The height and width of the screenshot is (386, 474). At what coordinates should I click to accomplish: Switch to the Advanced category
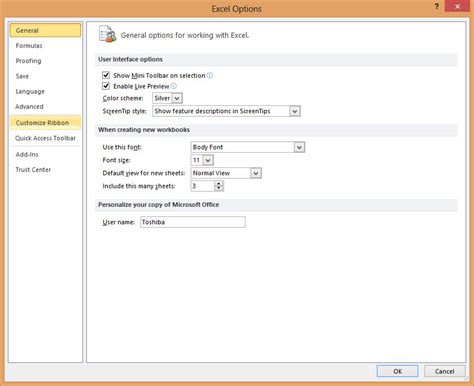[x=45, y=107]
